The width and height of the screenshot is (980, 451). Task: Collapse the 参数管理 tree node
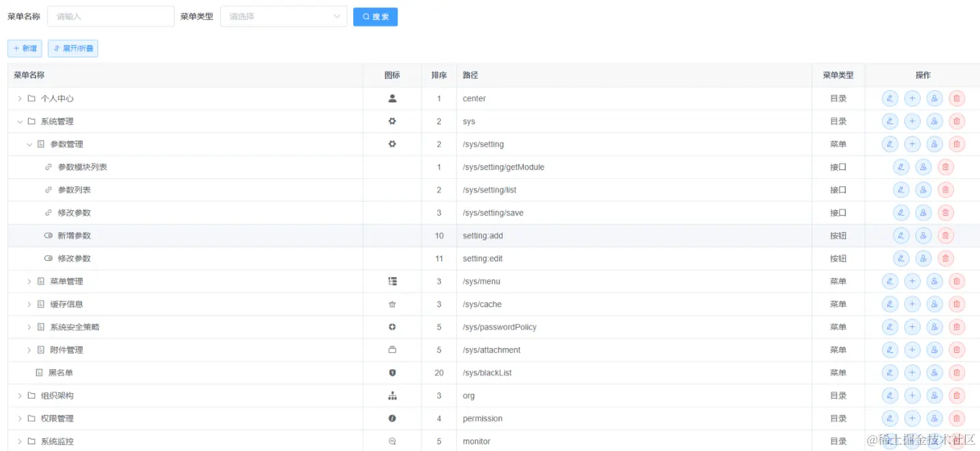click(29, 144)
